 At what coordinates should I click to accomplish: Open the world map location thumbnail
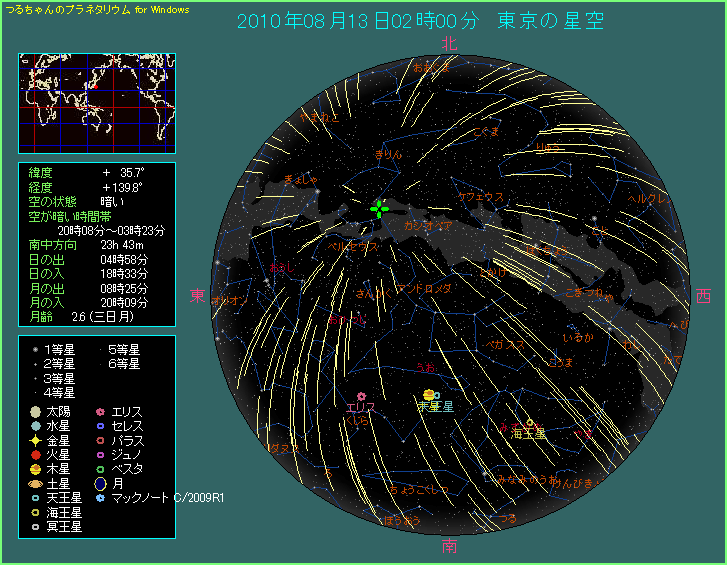click(x=97, y=101)
